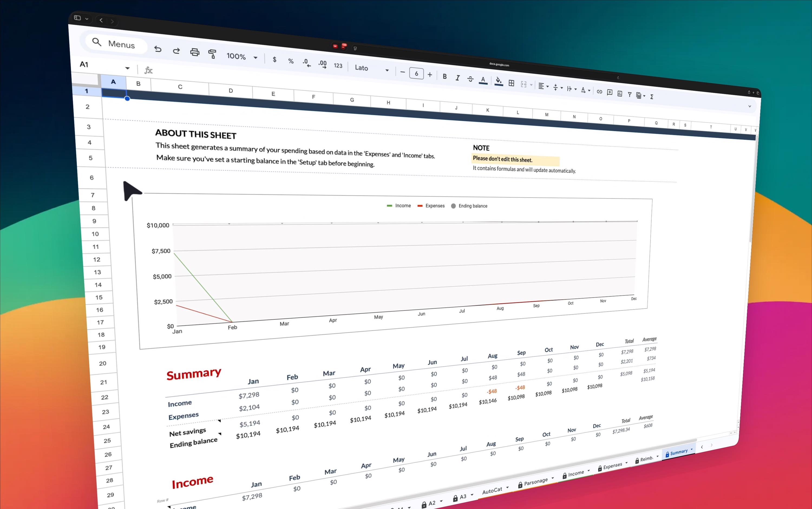Click Decrease decimal places icon

(x=306, y=63)
